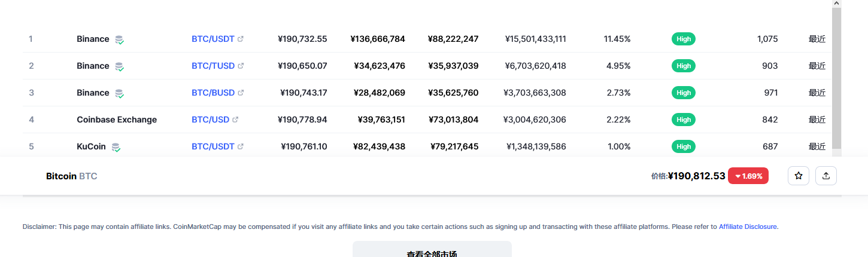The image size is (868, 257).
Task: Open the BTC/BUSD pair link
Action: click(x=213, y=93)
